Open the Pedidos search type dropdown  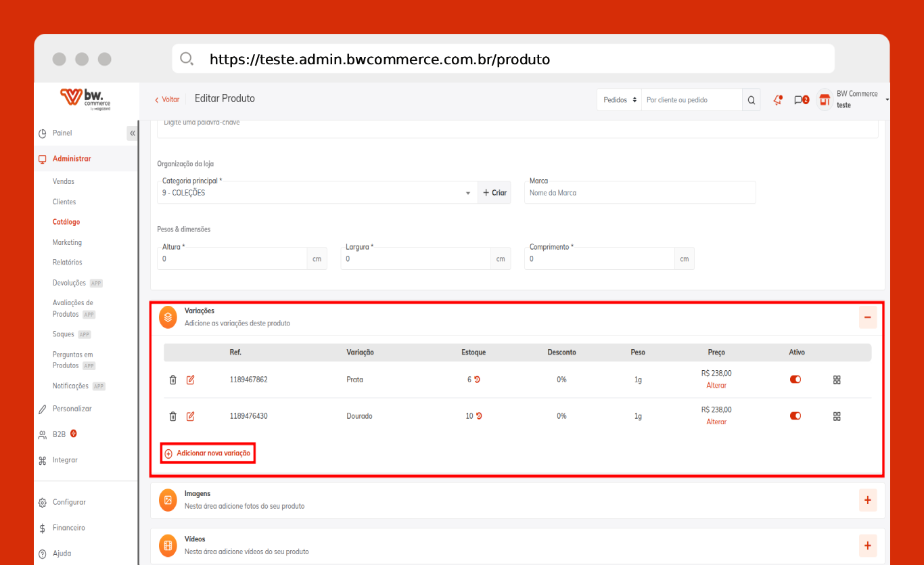click(620, 100)
